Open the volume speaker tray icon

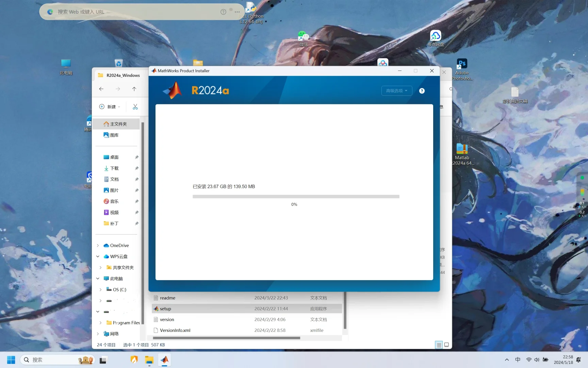(537, 360)
